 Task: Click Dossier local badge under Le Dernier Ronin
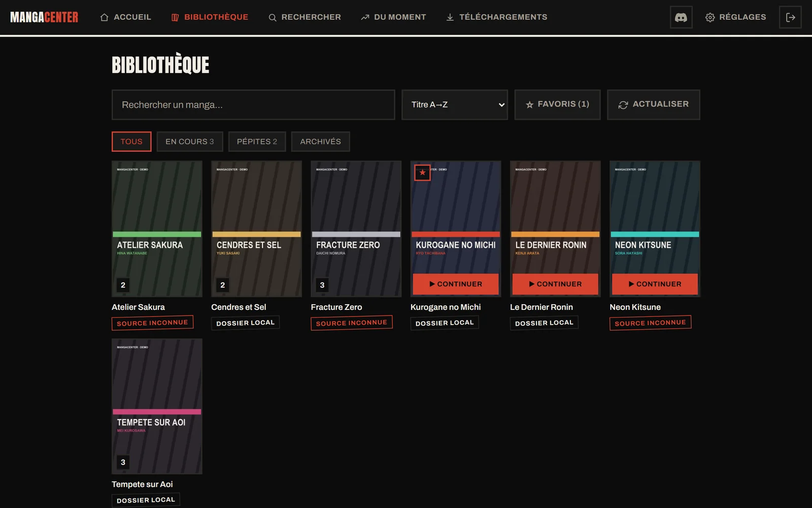(544, 323)
